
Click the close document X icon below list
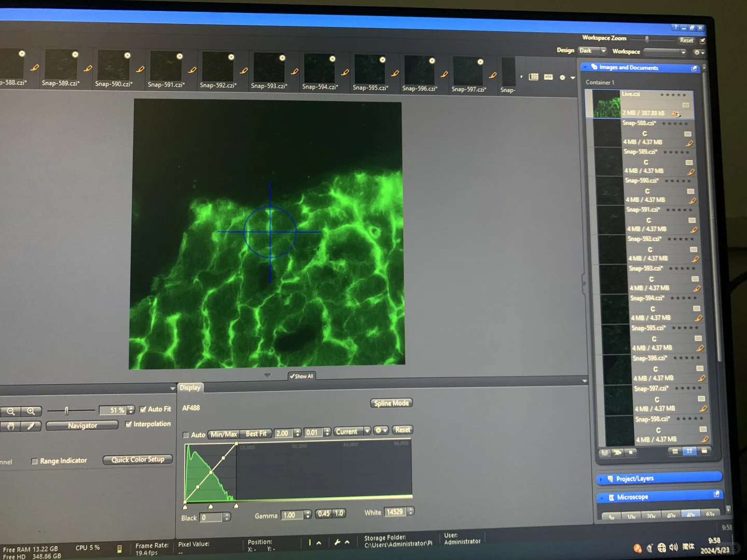[x=630, y=452]
